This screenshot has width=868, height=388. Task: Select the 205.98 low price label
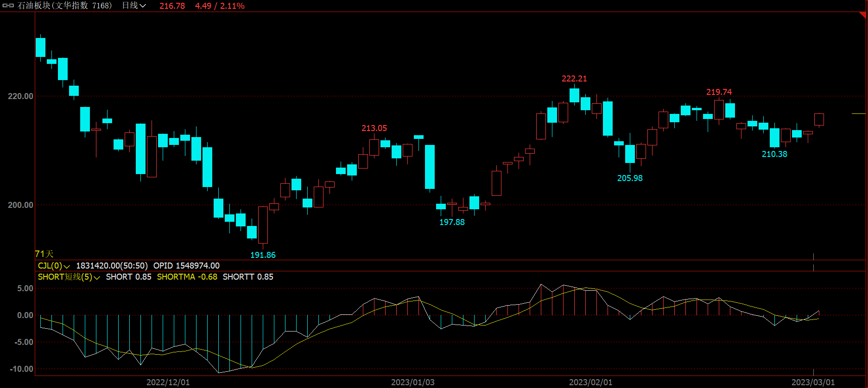(x=630, y=178)
